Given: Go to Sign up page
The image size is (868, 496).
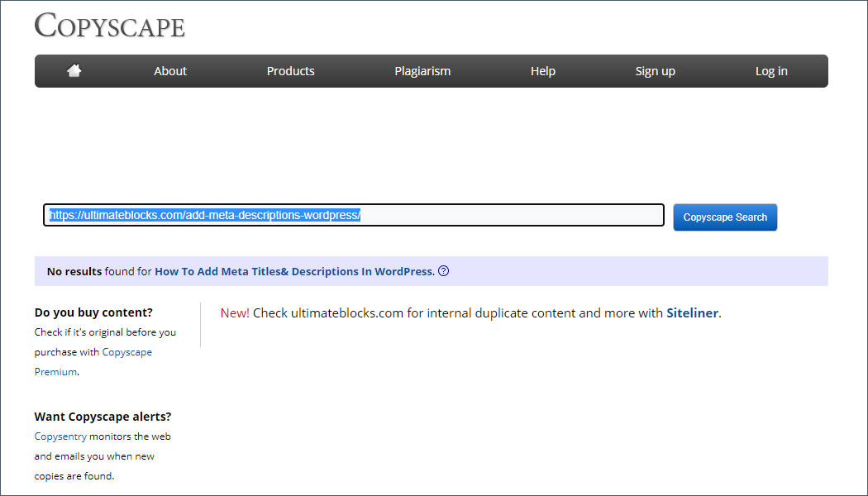Looking at the screenshot, I should (x=655, y=71).
